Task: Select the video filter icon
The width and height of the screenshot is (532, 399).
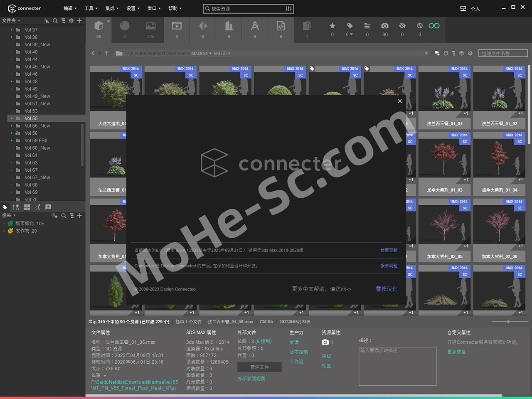Action: pos(177,26)
